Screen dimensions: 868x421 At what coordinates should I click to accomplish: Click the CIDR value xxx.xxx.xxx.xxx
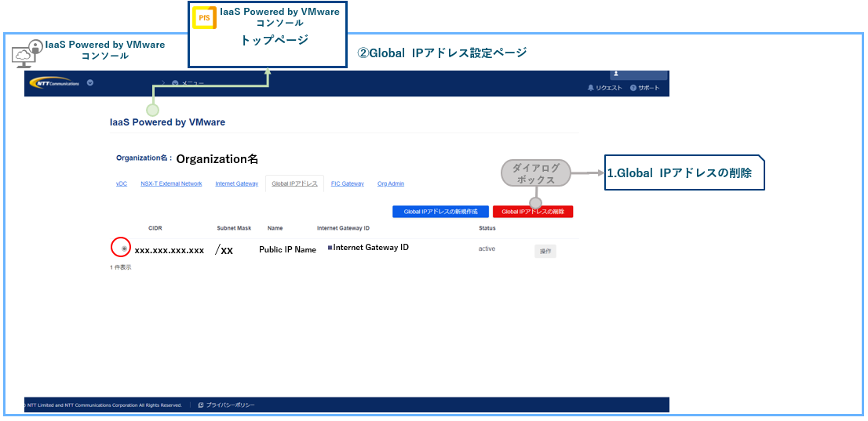pyautogui.click(x=170, y=251)
